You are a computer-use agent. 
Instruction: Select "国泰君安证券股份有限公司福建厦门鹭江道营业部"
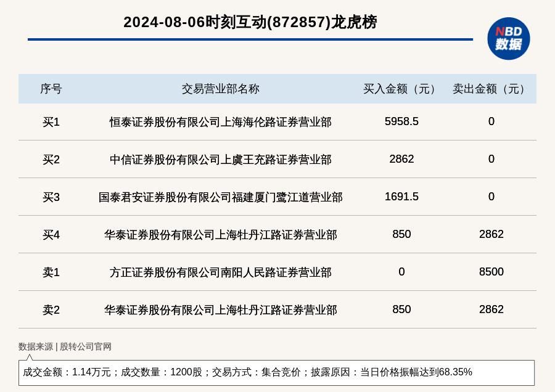coord(221,197)
